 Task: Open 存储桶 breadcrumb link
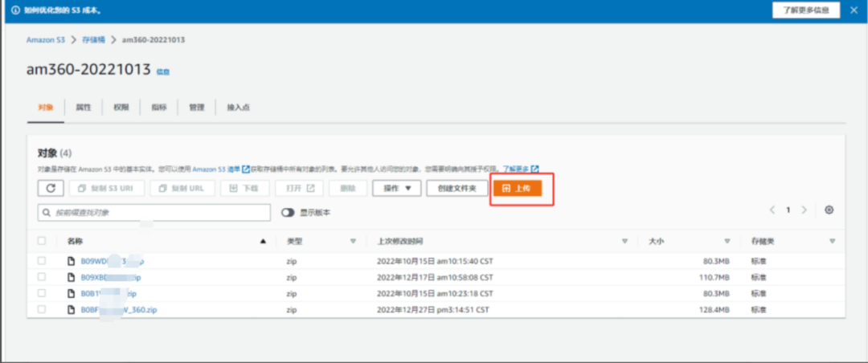[93, 40]
